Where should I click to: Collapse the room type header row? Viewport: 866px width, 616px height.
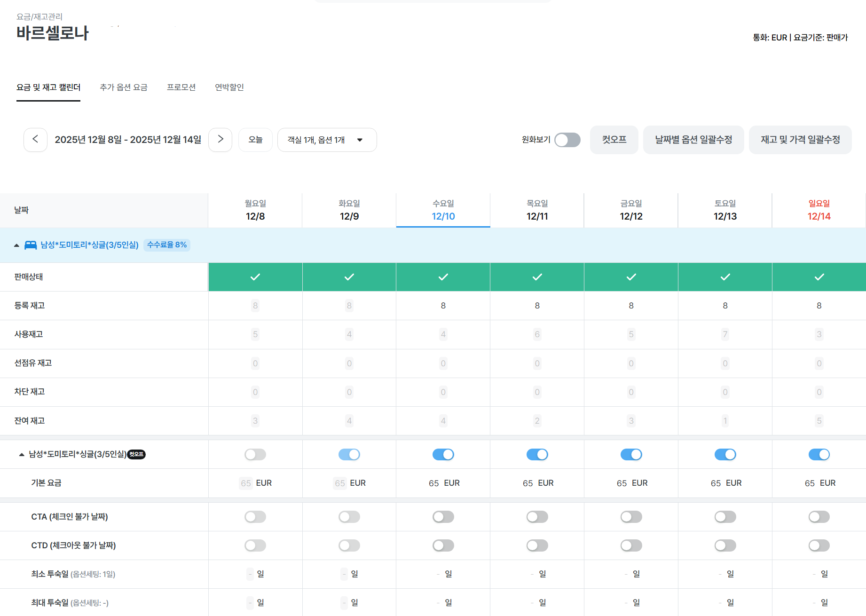tap(16, 245)
